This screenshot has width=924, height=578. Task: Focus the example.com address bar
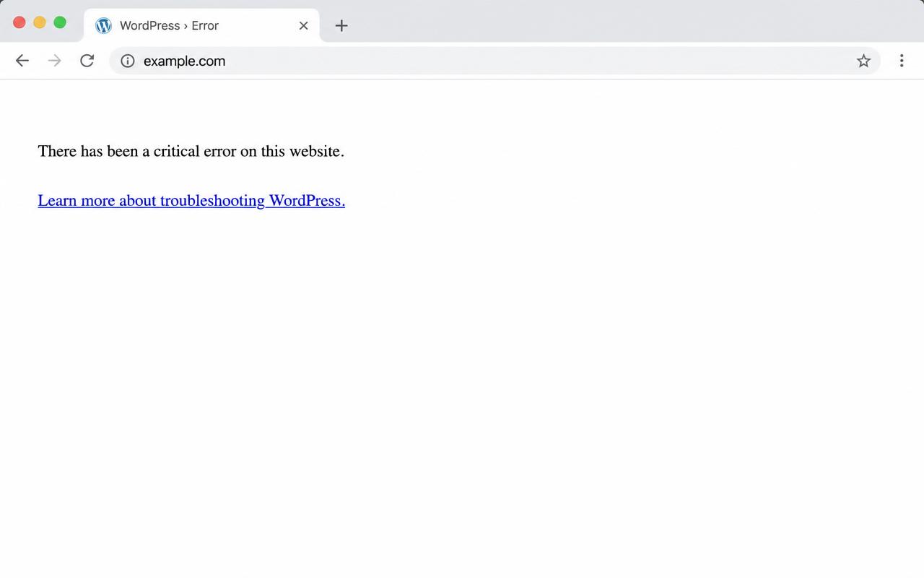pyautogui.click(x=494, y=61)
